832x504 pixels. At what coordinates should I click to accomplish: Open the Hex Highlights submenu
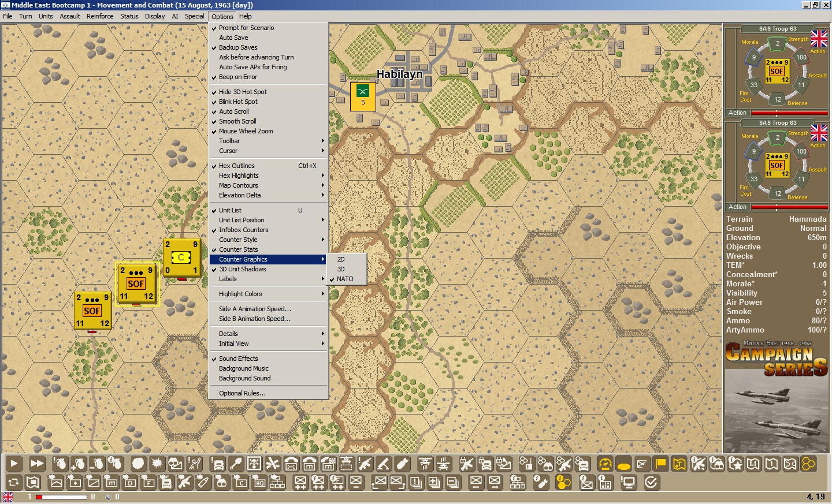(x=269, y=176)
